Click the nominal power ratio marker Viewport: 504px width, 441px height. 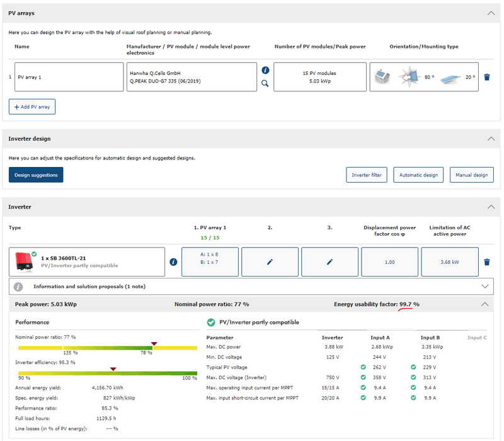pyautogui.click(x=153, y=344)
